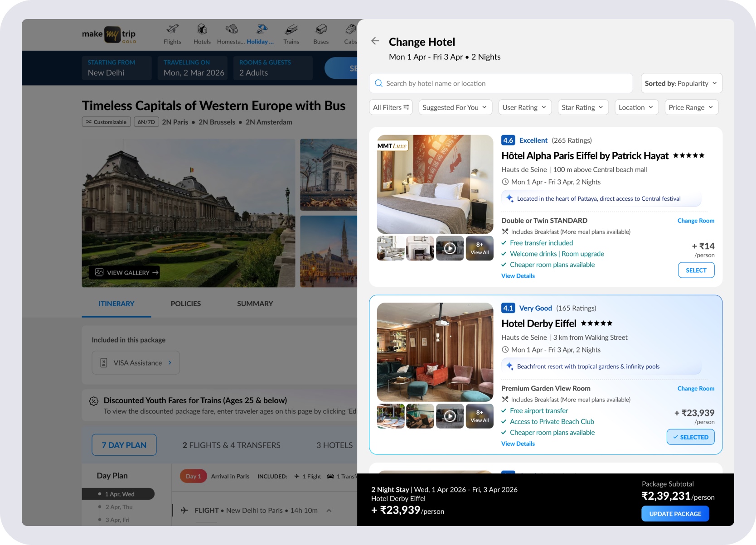Image resolution: width=756 pixels, height=545 pixels.
Task: Click the AI sparkle icon on Alpha Paris highlight
Action: coord(510,198)
